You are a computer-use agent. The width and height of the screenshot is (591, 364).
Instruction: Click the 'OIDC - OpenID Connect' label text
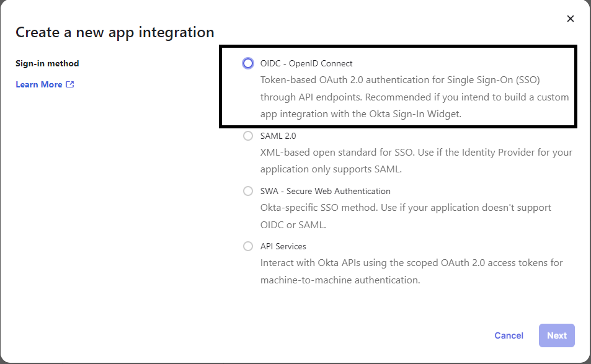point(306,63)
